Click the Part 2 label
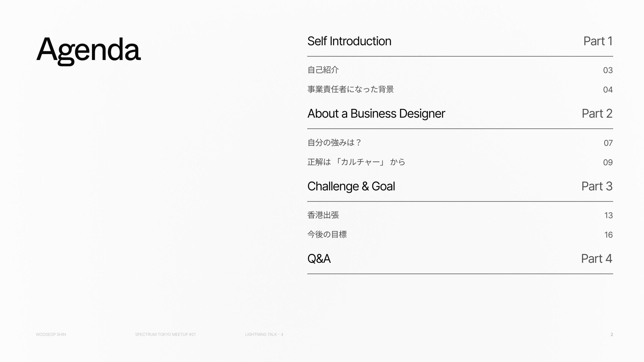 tap(597, 114)
